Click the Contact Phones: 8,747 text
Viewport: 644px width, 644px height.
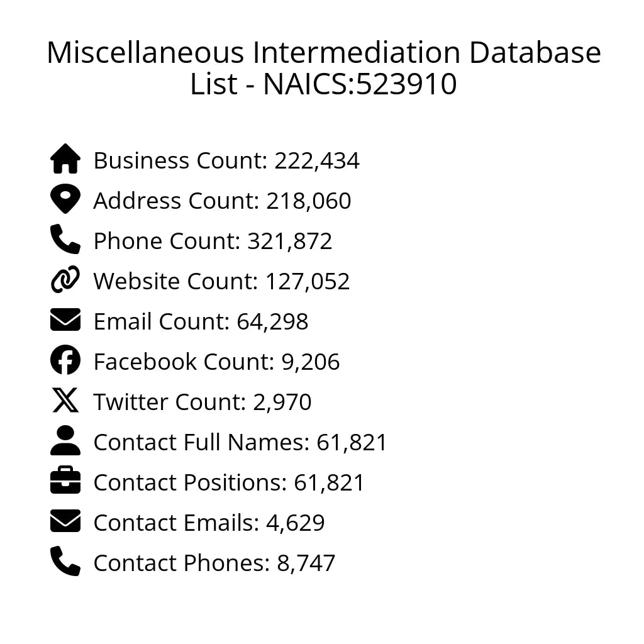[214, 563]
